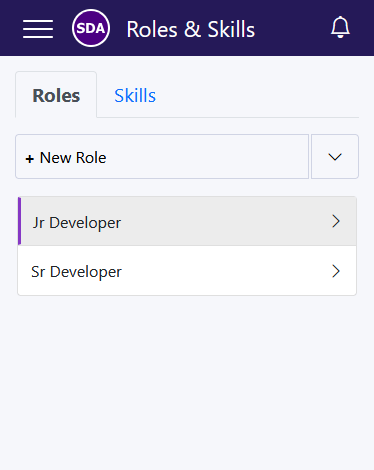Open the Sr Developer role chevron
This screenshot has width=374, height=470.
(336, 271)
